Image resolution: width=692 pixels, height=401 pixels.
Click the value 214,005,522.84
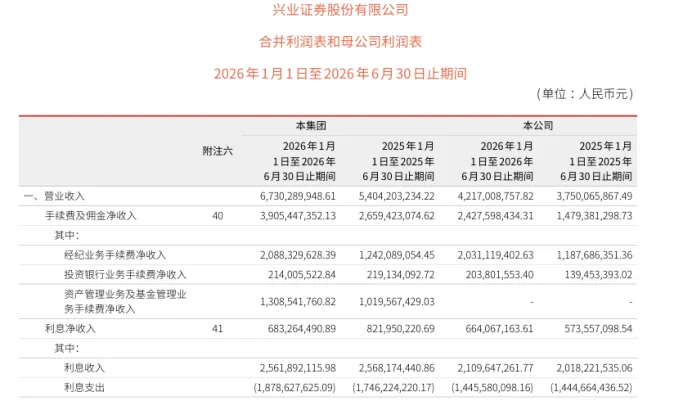click(302, 275)
